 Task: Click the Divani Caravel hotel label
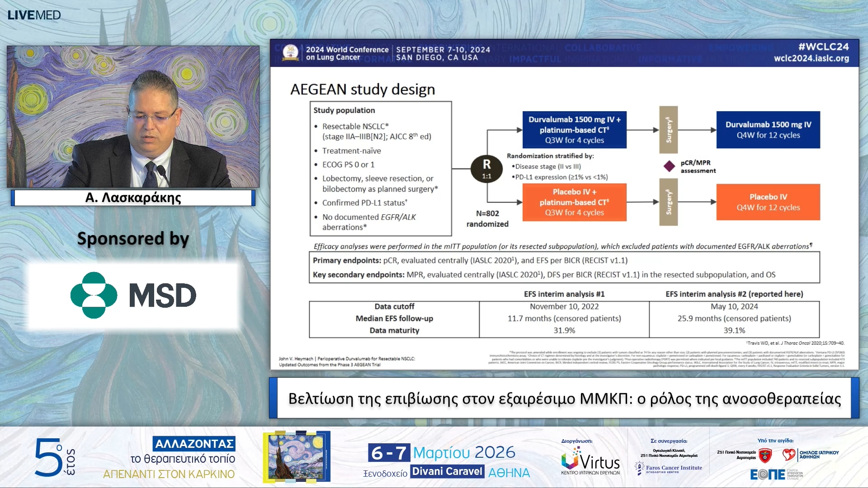click(x=447, y=471)
